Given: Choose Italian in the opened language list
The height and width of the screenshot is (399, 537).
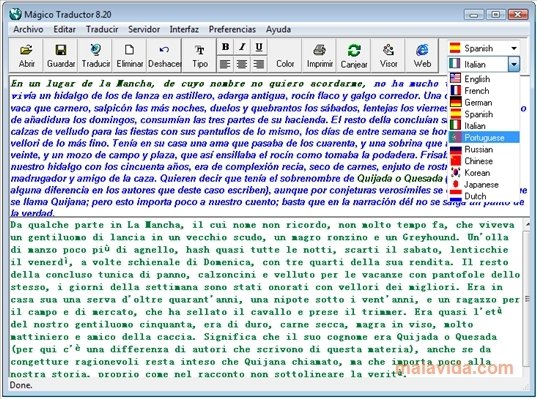Looking at the screenshot, I should (x=484, y=126).
